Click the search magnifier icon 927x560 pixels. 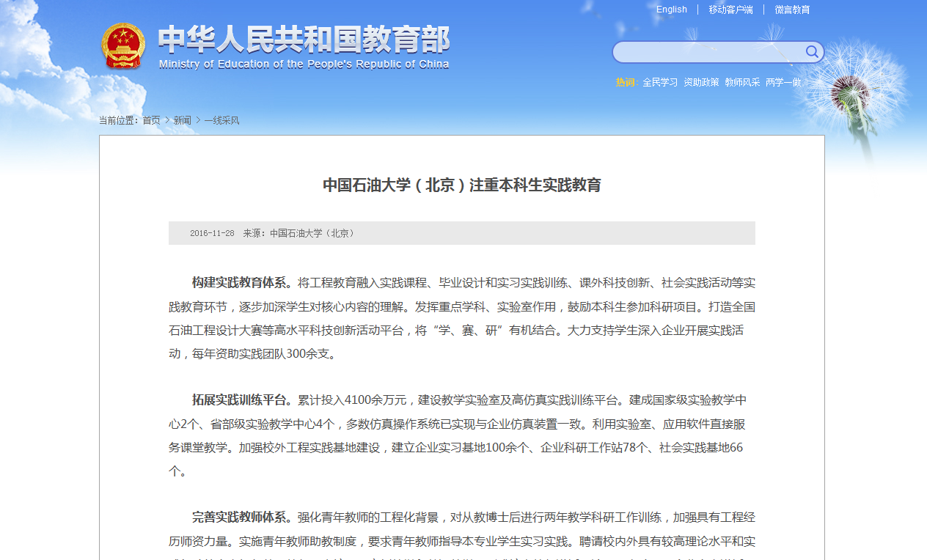point(811,51)
